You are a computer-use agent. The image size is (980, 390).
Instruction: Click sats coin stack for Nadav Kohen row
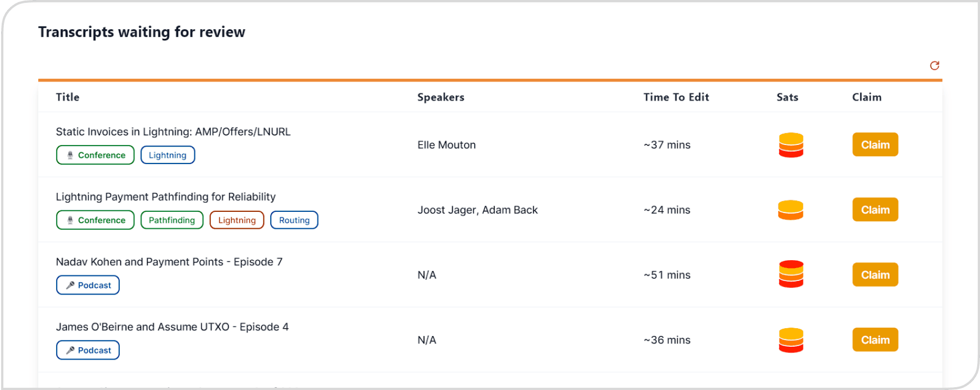791,275
